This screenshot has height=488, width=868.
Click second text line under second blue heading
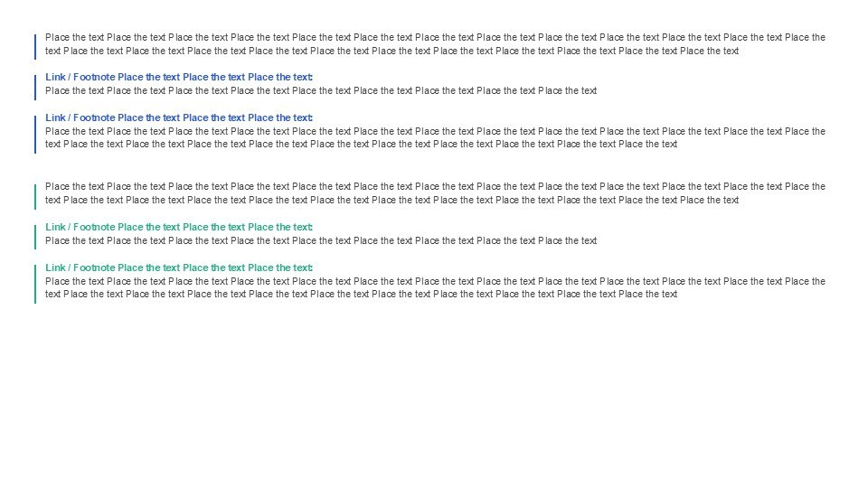click(x=361, y=145)
